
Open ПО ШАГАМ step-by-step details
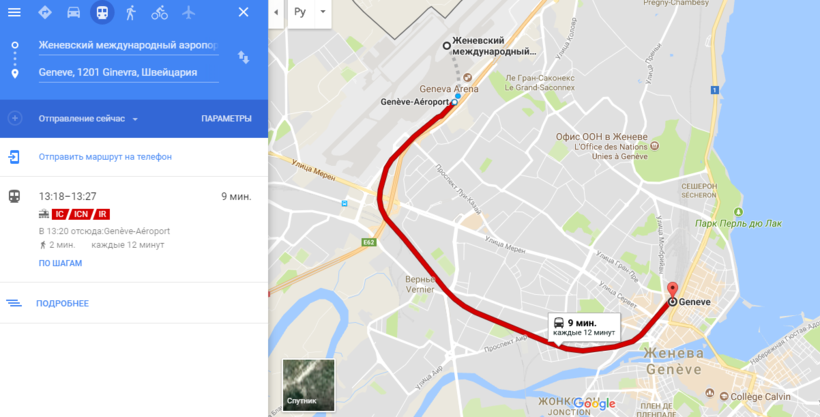point(60,263)
